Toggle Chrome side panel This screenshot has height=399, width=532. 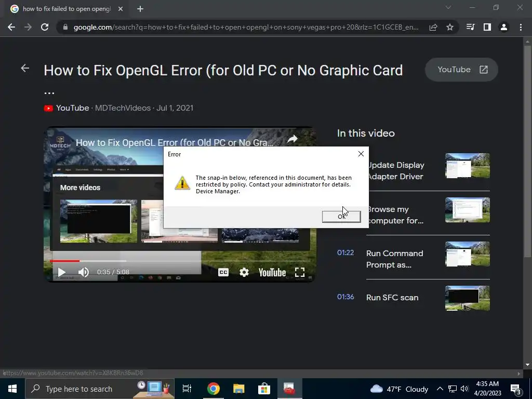[487, 27]
